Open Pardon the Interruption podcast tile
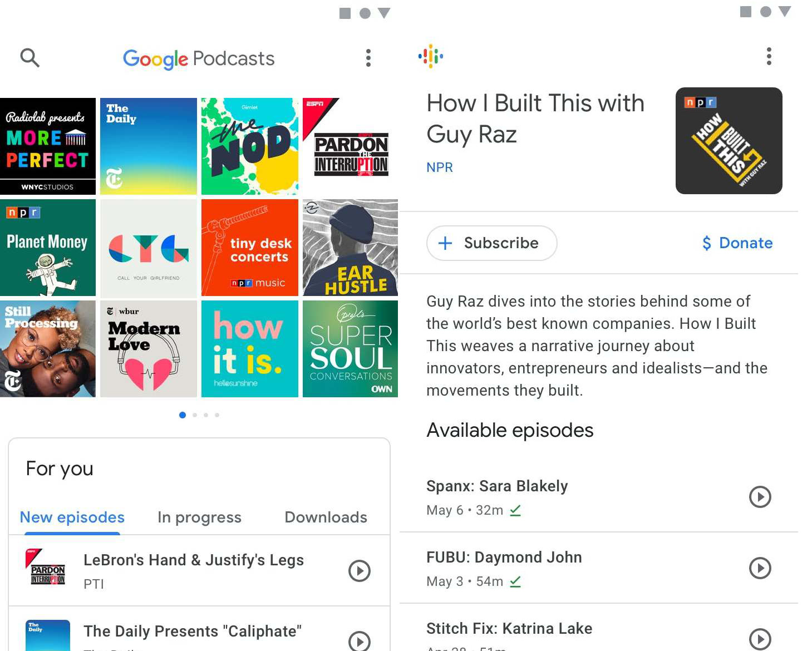This screenshot has height=651, width=812. [x=351, y=146]
